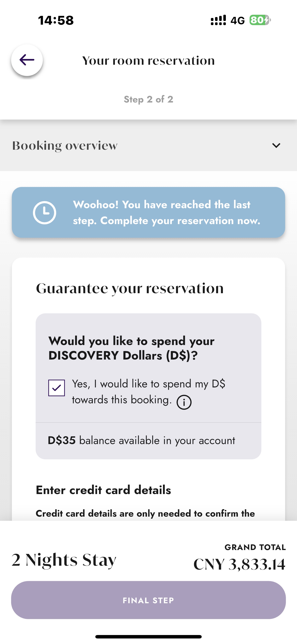Tap the clock icon in the banner
The height and width of the screenshot is (644, 297).
pyautogui.click(x=44, y=213)
